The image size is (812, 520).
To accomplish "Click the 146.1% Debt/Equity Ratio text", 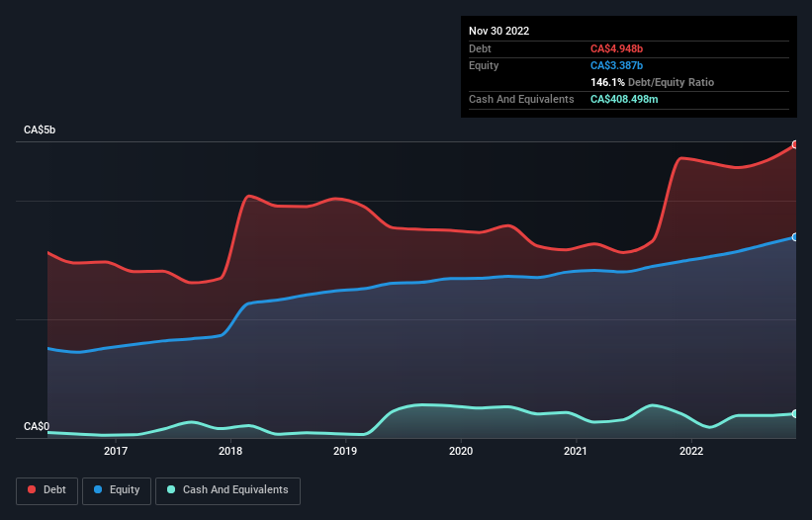I will click(x=652, y=82).
